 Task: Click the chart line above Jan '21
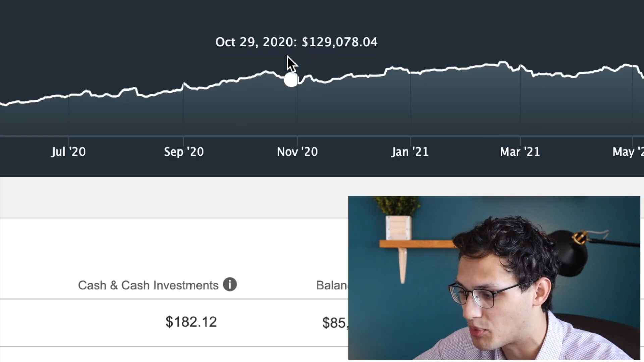pyautogui.click(x=410, y=71)
